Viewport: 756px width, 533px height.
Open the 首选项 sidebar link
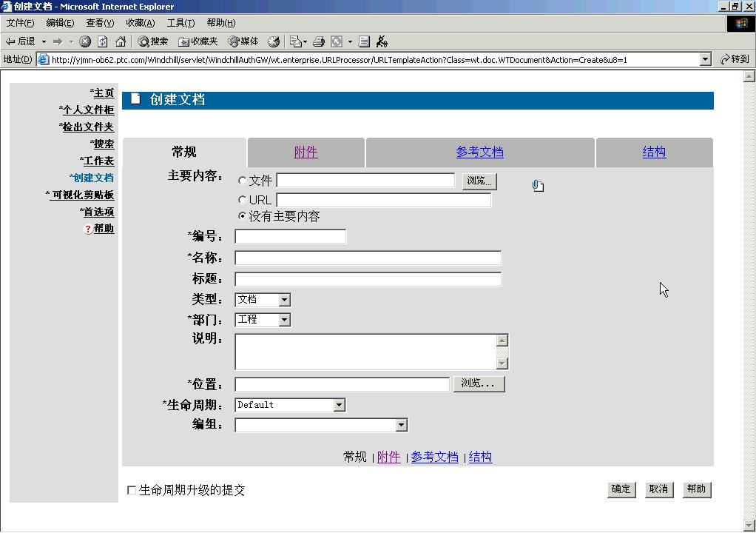tap(99, 212)
